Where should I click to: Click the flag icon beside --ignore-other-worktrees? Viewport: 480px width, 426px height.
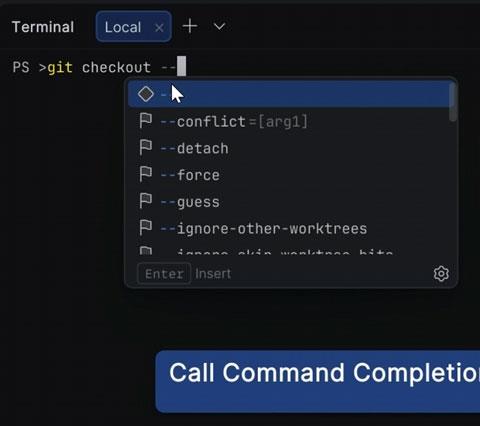(x=146, y=227)
